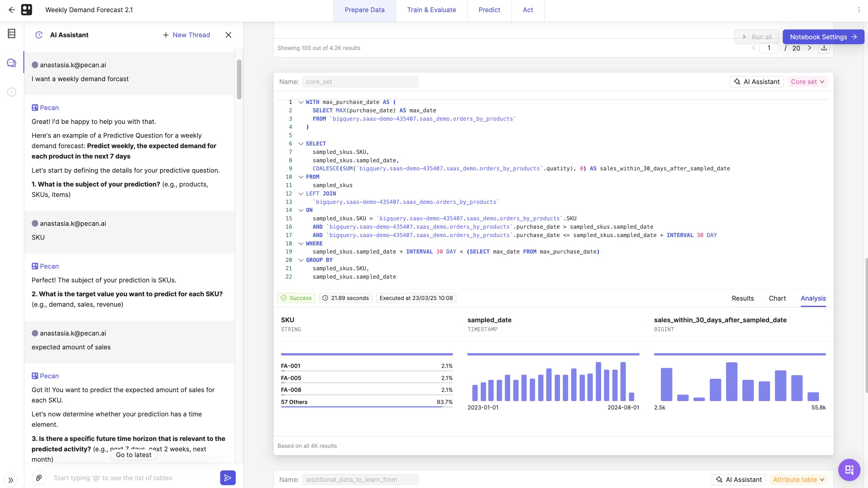Open the Core set dropdown
Screen dimensions: 868x488
pos(807,82)
